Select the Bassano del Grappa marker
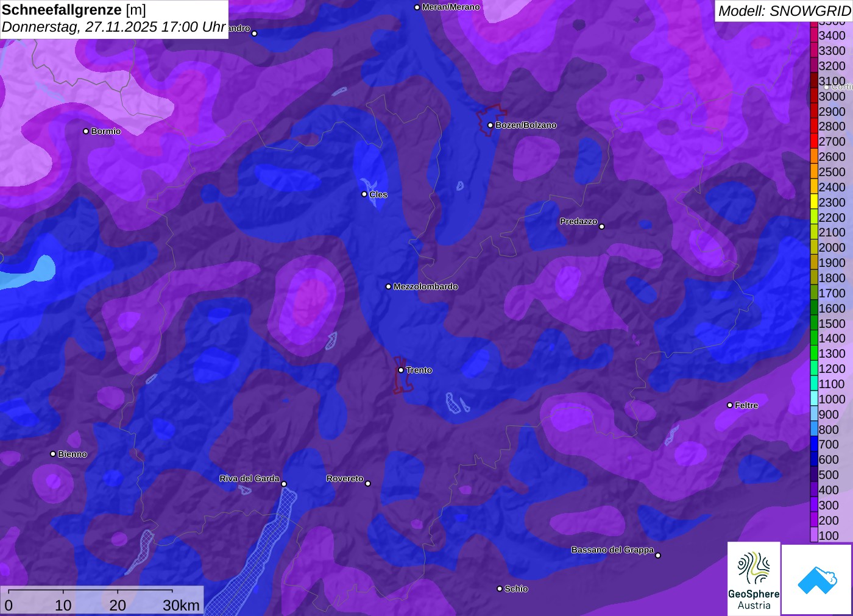853x616 pixels. pos(658,555)
